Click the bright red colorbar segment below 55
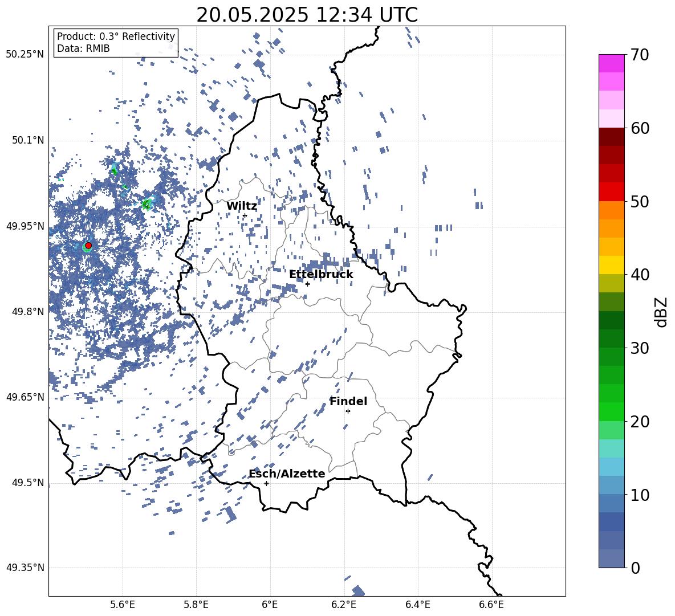 tap(611, 192)
